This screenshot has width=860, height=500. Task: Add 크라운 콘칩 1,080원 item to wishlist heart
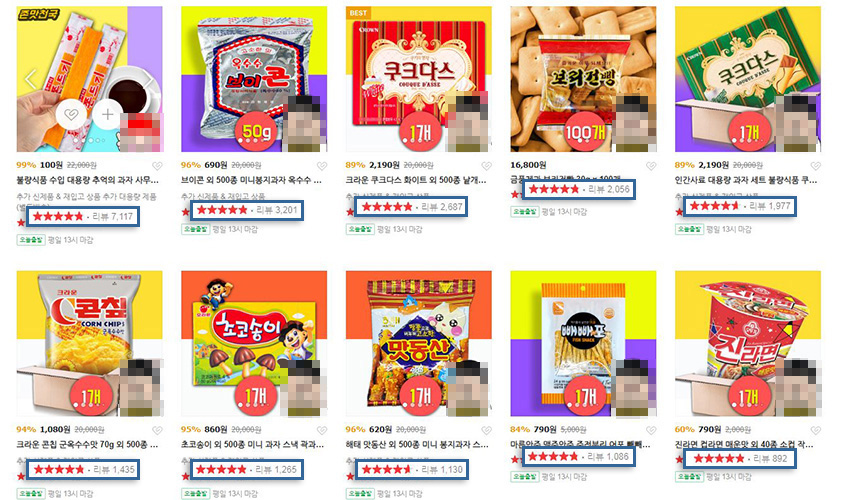click(x=157, y=430)
